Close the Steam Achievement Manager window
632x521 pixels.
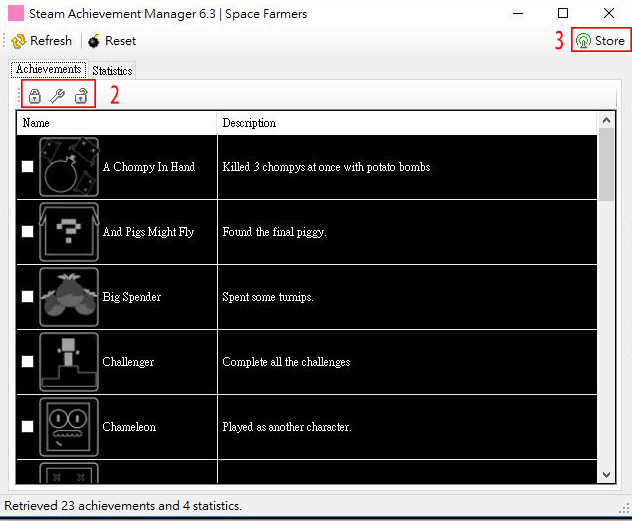point(609,13)
